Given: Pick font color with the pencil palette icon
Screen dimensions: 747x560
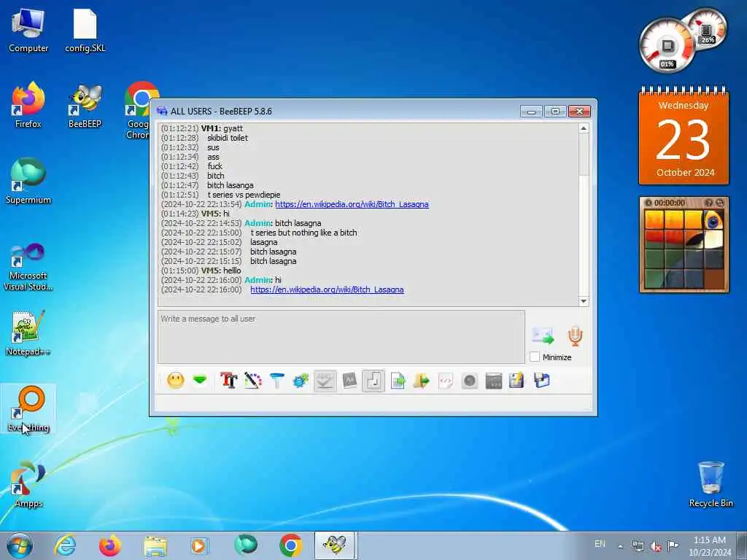Looking at the screenshot, I should 253,381.
